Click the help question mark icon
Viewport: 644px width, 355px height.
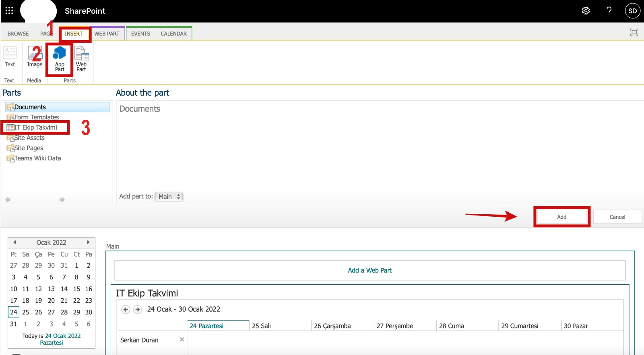609,11
